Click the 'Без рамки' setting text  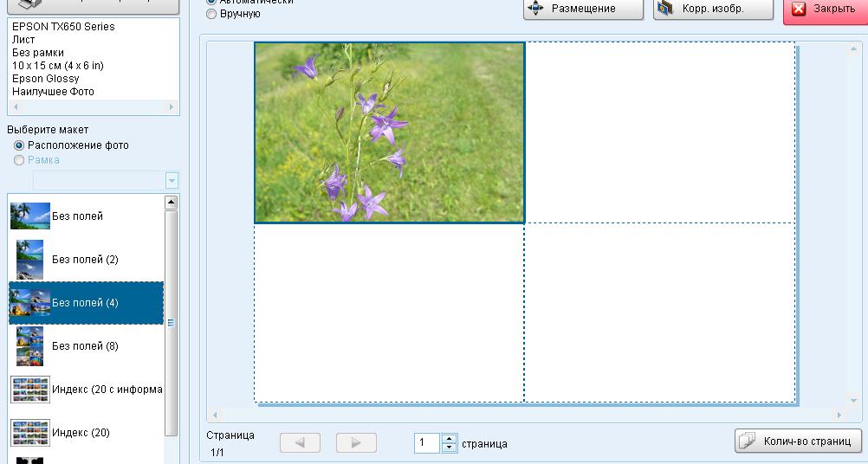click(37, 53)
